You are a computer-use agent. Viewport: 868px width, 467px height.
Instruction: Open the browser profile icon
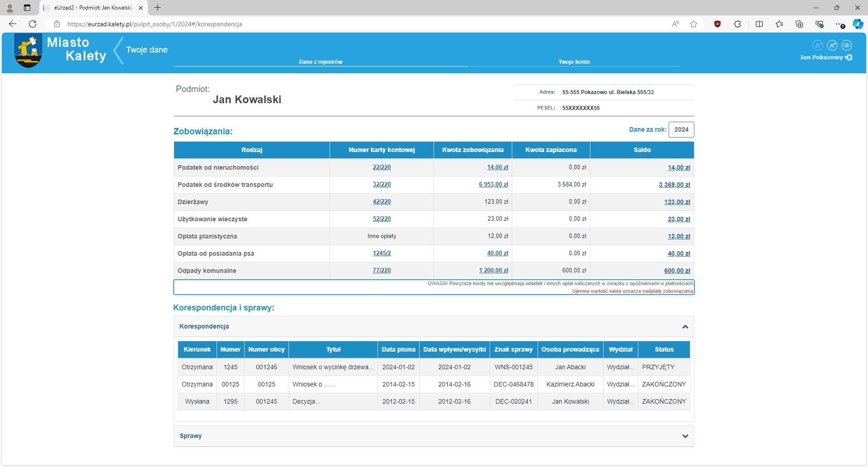[x=10, y=8]
